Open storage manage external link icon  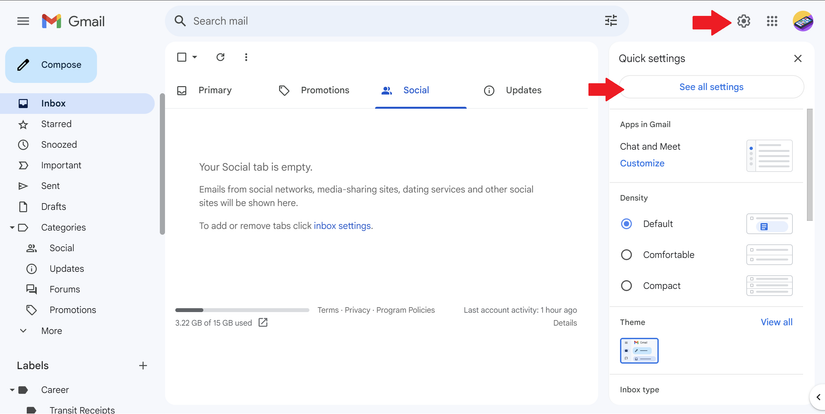pyautogui.click(x=263, y=323)
